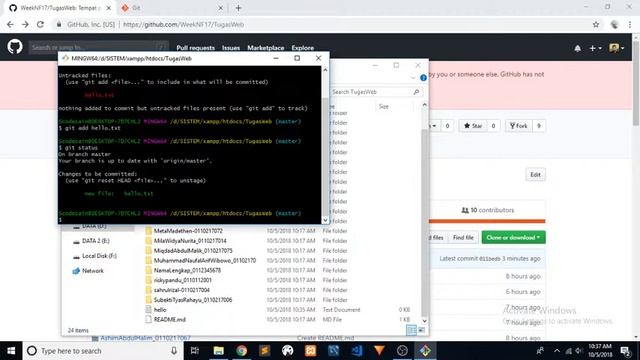Select the MuhammadNaufalArifWibowo folder
This screenshot has height=360, width=640.
click(x=205, y=260)
